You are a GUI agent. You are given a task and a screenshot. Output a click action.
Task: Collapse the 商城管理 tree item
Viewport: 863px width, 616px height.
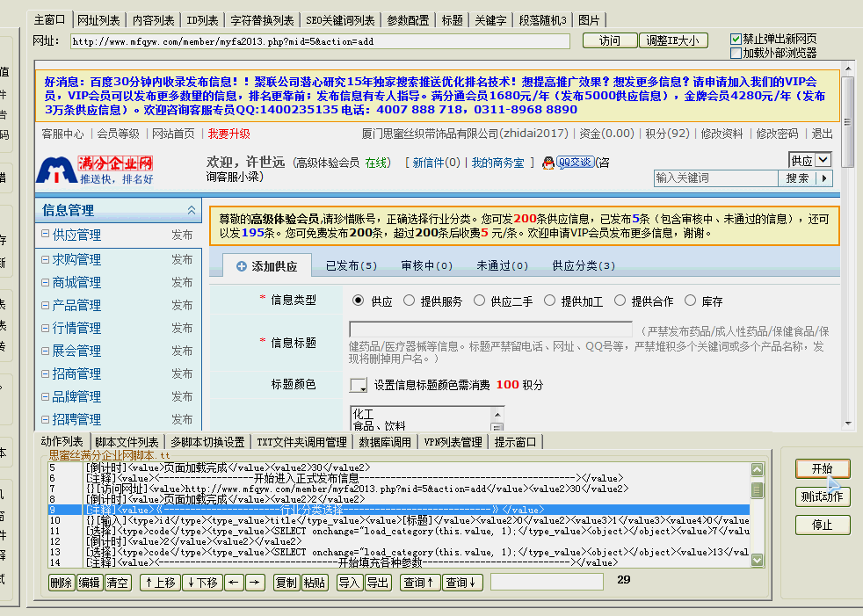click(x=45, y=282)
